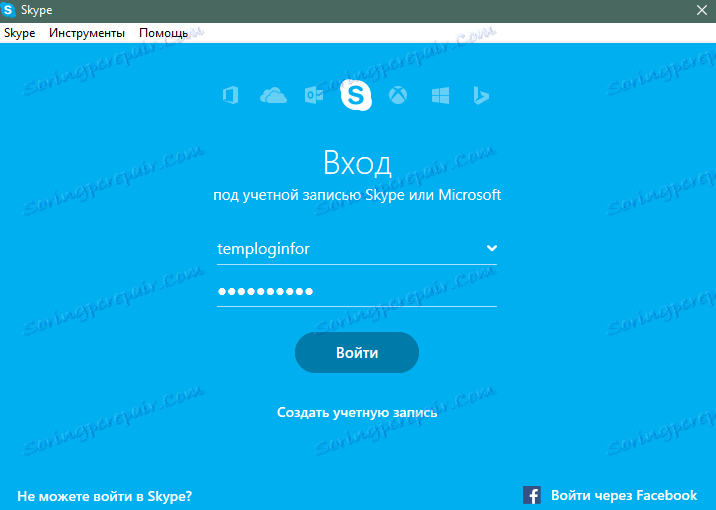Close the Skype window
This screenshot has height=510, width=716.
tap(702, 10)
